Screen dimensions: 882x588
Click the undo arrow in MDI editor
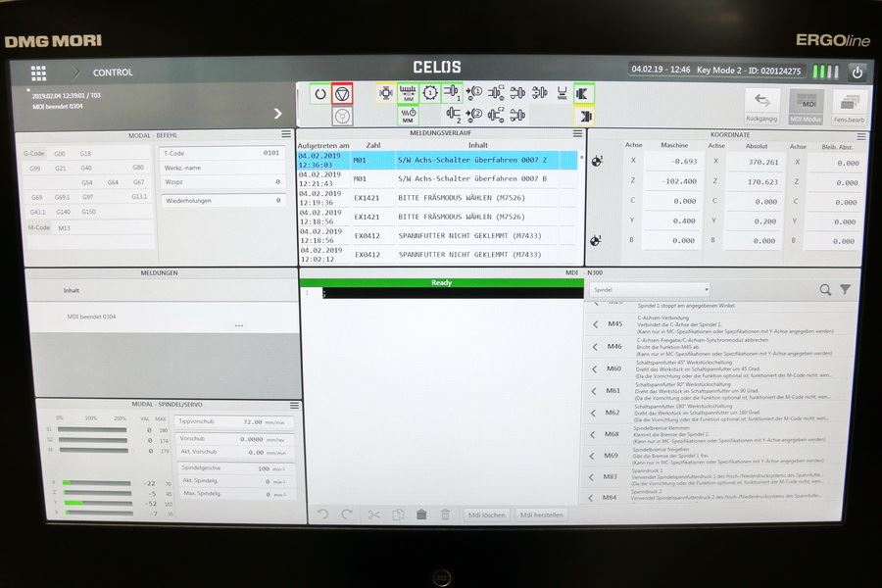click(x=324, y=514)
